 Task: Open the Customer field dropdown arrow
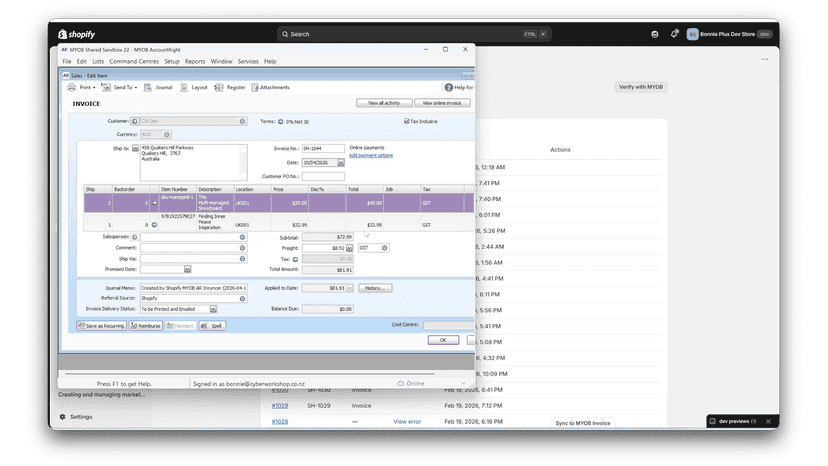(242, 121)
